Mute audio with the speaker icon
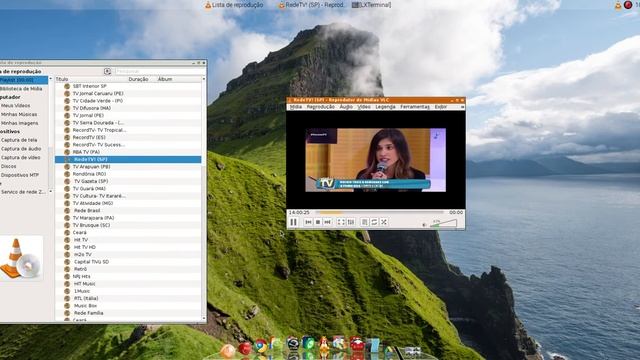 click(424, 224)
